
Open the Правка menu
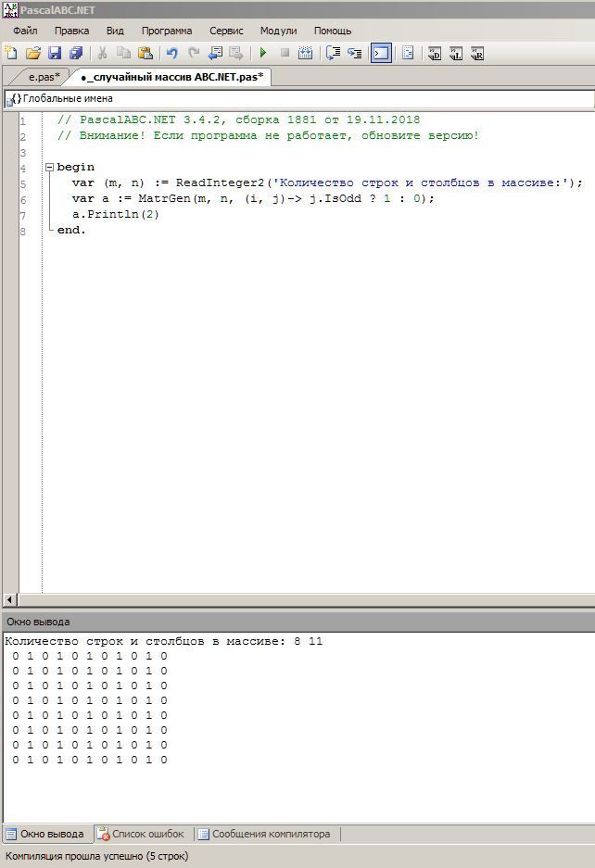pos(71,31)
